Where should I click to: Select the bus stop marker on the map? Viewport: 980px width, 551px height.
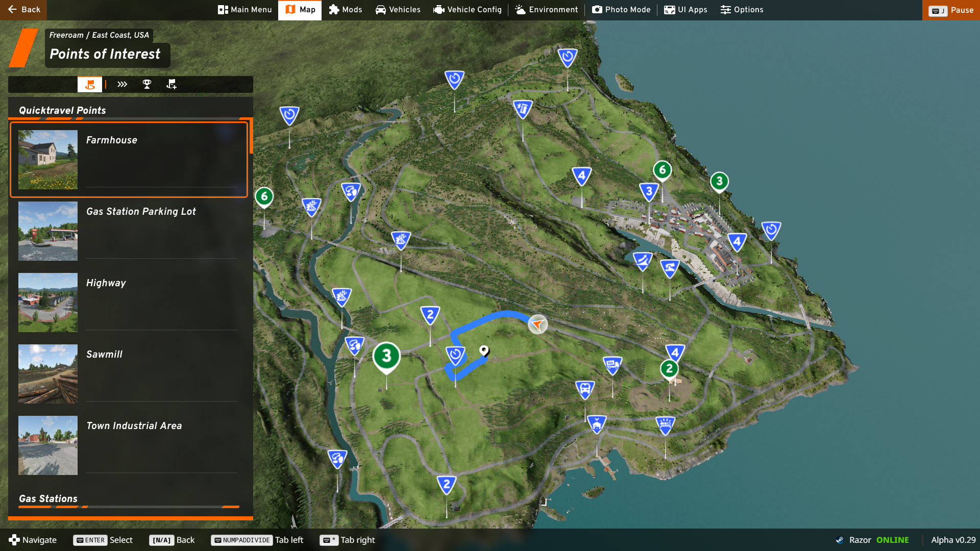point(585,389)
